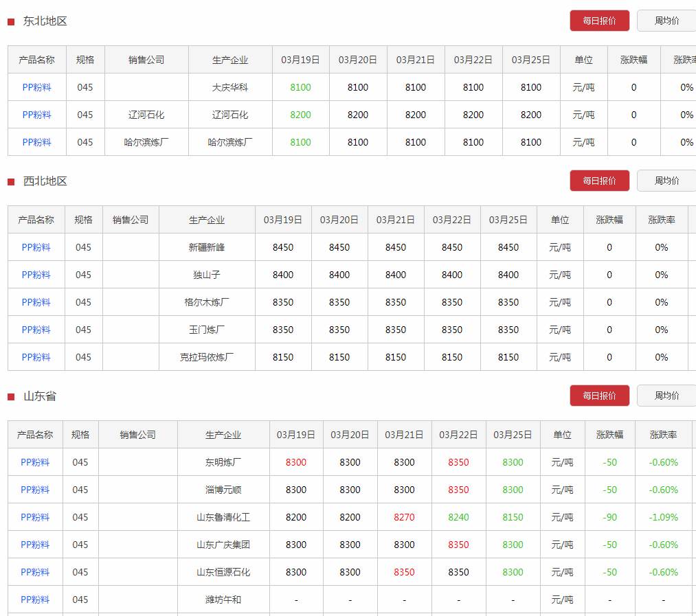Click 03月25日 header in 东北地区 table
This screenshot has width=696, height=616.
531,60
